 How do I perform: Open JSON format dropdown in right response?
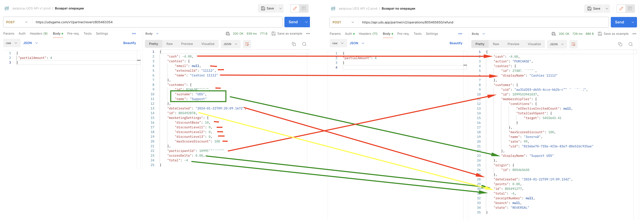point(557,44)
